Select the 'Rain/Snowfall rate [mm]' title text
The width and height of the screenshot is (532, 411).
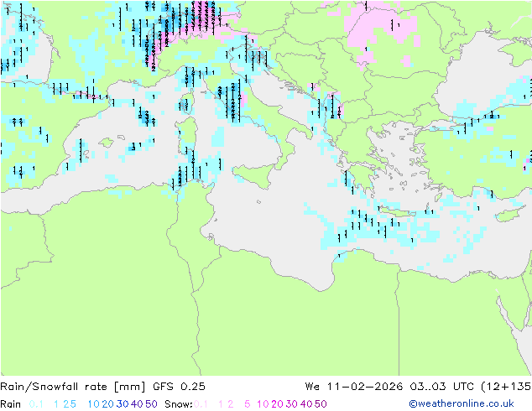(73, 387)
